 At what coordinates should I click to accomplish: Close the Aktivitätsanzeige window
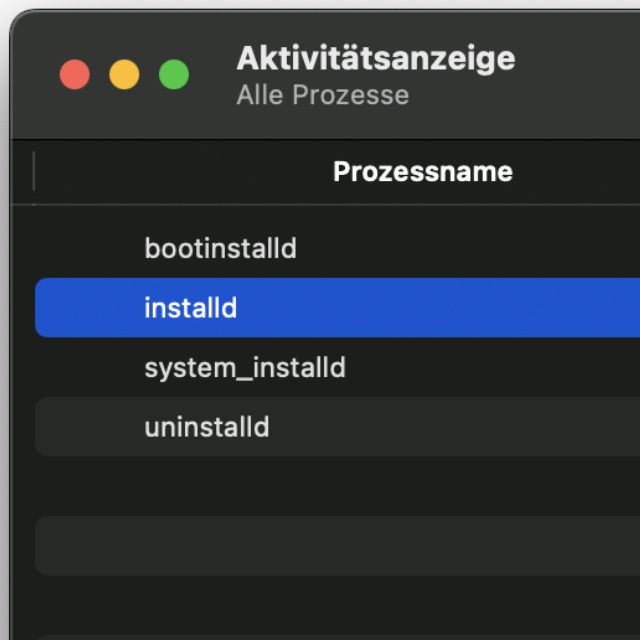pos(75,75)
